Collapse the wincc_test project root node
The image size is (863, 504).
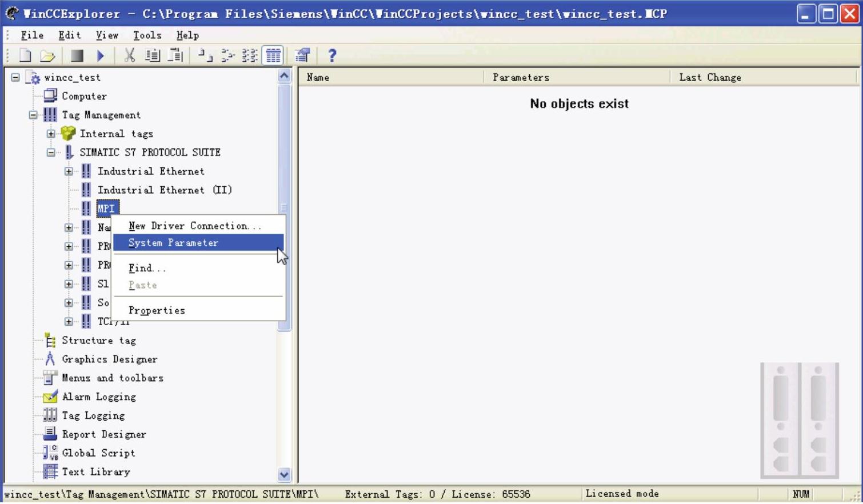(15, 77)
